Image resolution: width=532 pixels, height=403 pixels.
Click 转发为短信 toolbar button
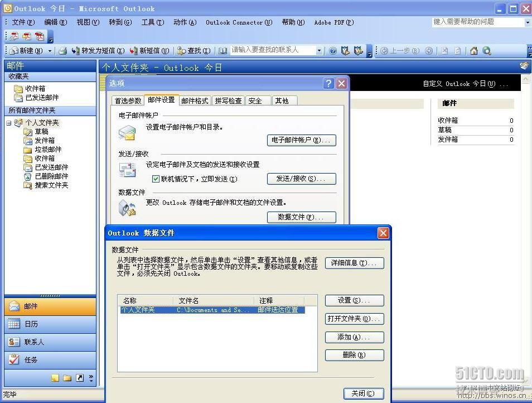coord(98,51)
